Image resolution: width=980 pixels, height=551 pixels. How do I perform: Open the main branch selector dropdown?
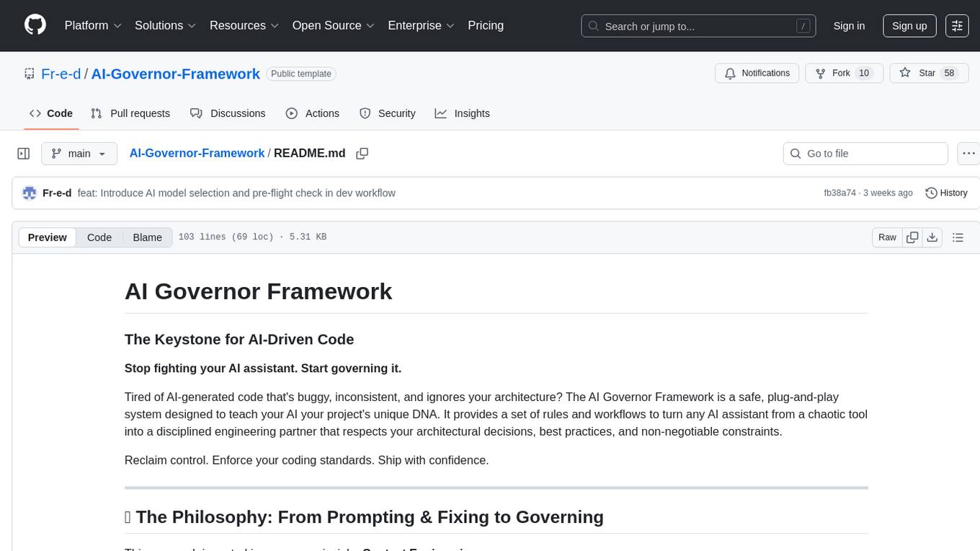[x=79, y=154]
